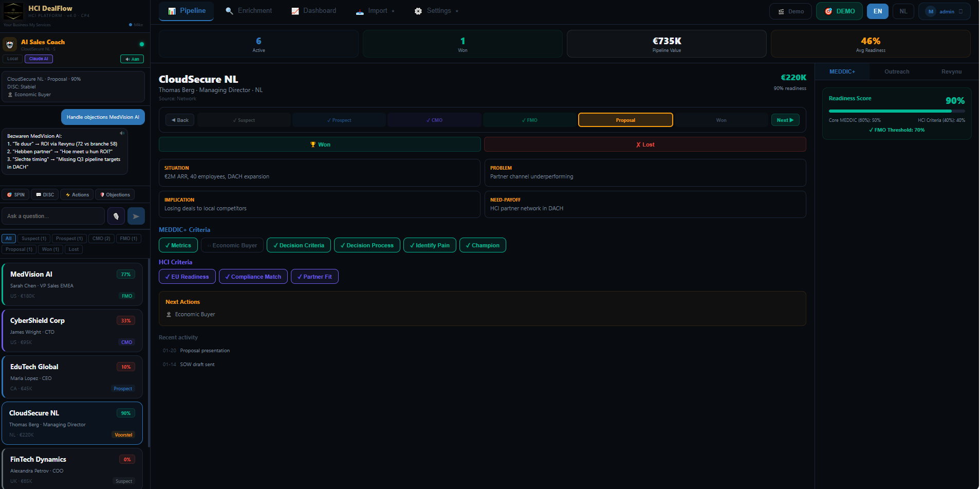The width and height of the screenshot is (980, 489).
Task: Toggle the Metrics MEDDIC criterion chip
Action: tap(178, 245)
